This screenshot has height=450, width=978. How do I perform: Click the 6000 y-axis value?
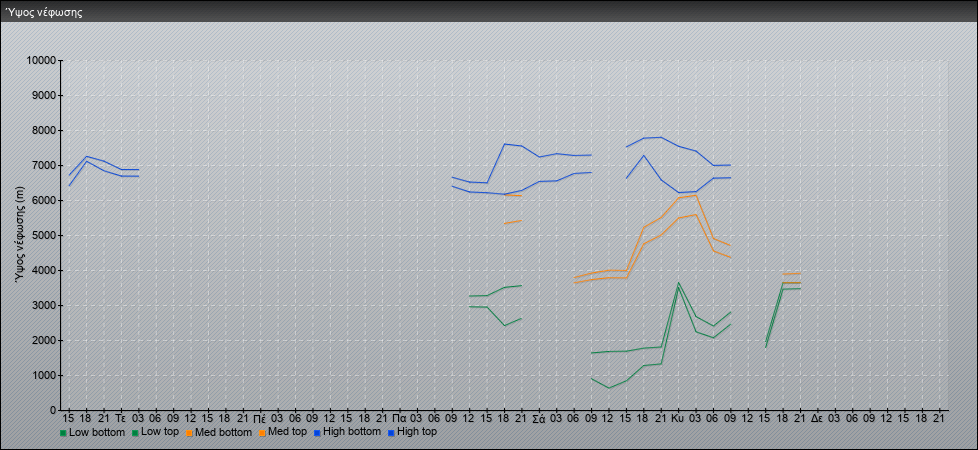(x=44, y=200)
